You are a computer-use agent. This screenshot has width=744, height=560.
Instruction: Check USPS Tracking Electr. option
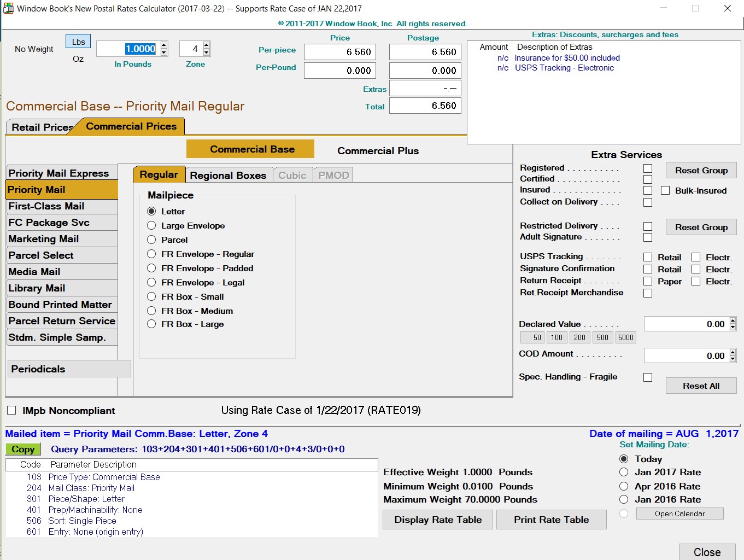click(696, 257)
